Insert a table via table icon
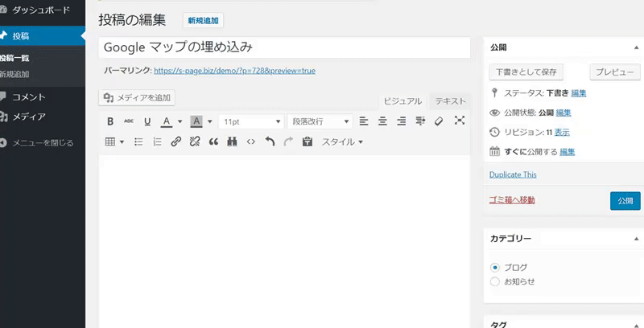644x328 pixels. pyautogui.click(x=110, y=141)
